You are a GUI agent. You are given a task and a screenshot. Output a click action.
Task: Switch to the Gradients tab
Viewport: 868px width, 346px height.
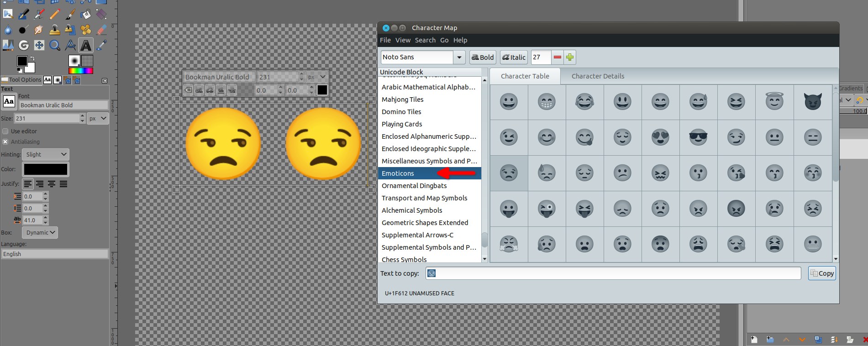(851, 88)
